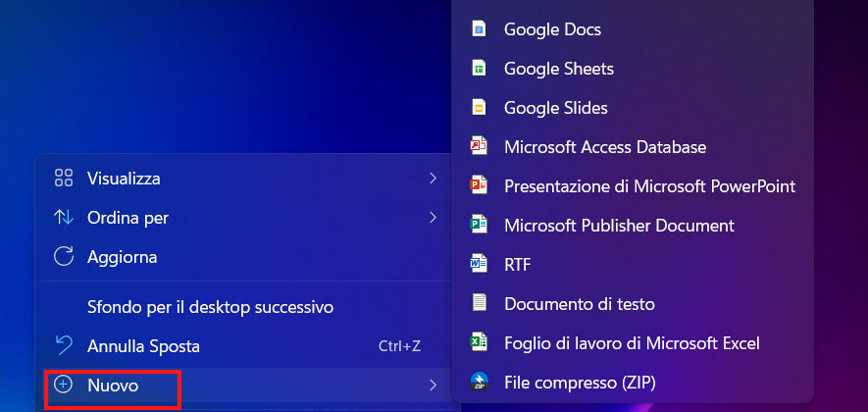Click the Google Docs file icon
The height and width of the screenshot is (412, 868).
(x=479, y=29)
